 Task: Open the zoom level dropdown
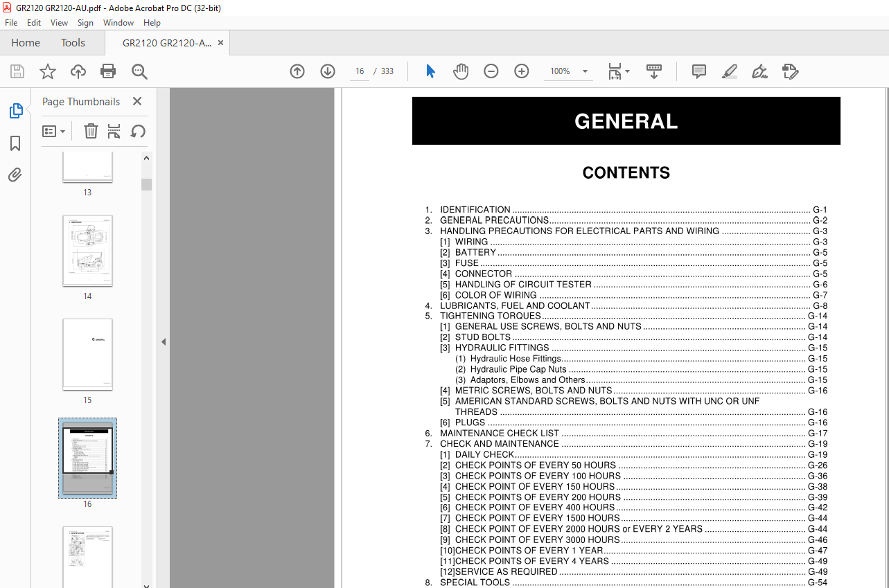[x=585, y=71]
